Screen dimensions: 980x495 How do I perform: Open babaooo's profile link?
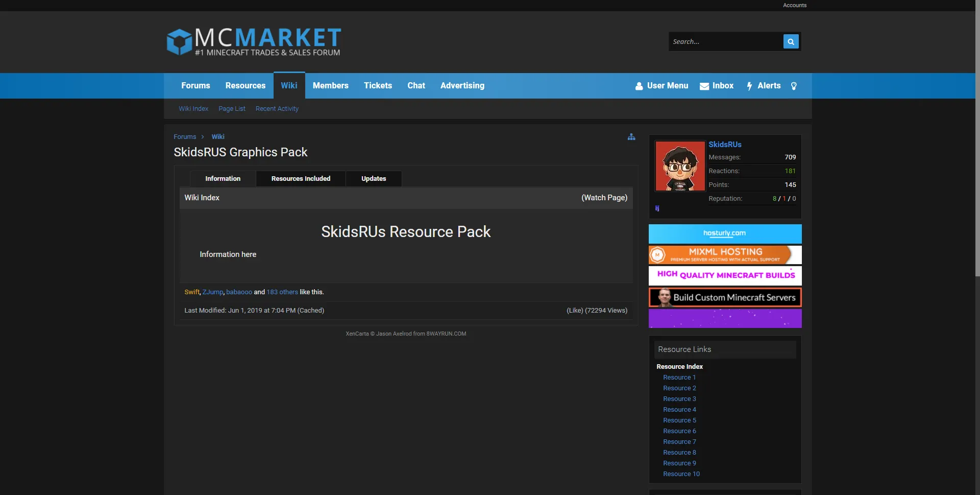coord(239,292)
